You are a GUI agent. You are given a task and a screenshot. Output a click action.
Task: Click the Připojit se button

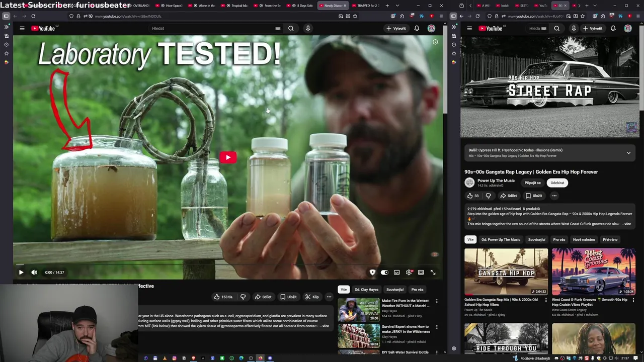point(532,183)
